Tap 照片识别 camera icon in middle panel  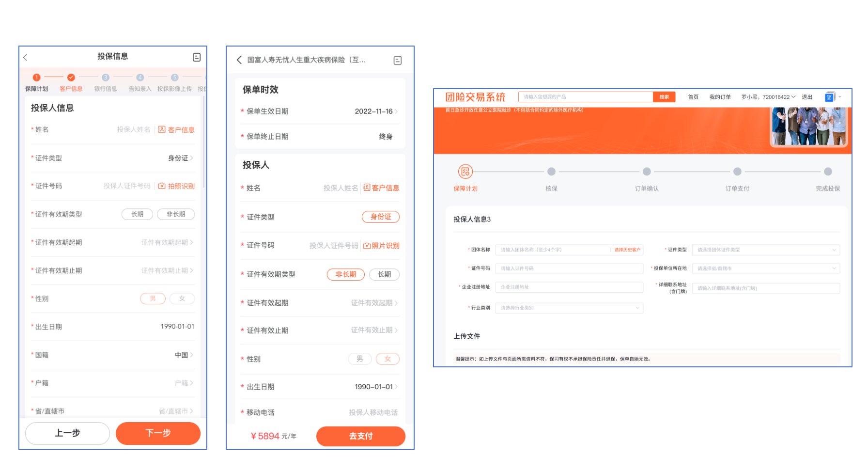click(x=367, y=246)
